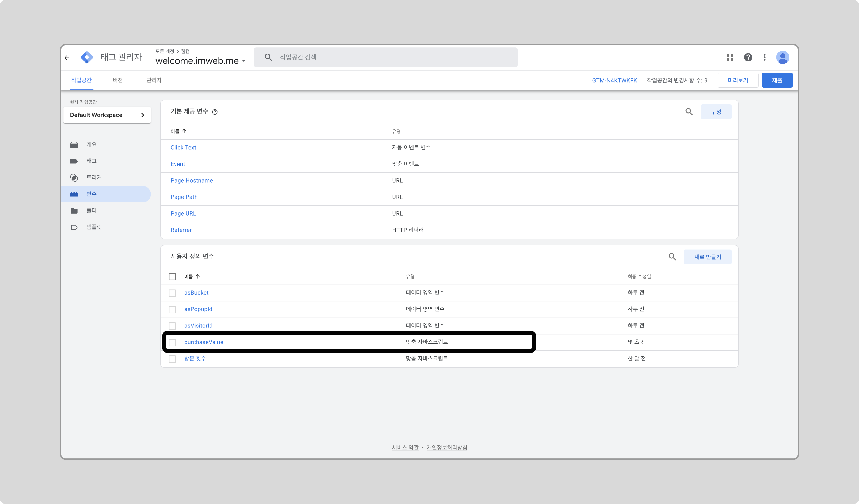Sort user-defined variables by 이름 arrow

198,276
